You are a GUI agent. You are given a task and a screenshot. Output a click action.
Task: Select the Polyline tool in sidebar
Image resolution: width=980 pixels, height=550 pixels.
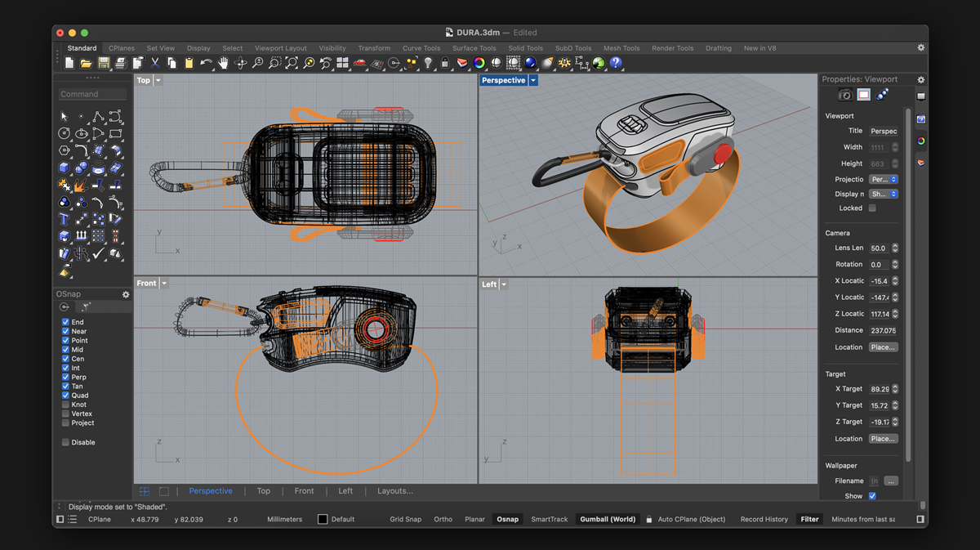point(98,117)
